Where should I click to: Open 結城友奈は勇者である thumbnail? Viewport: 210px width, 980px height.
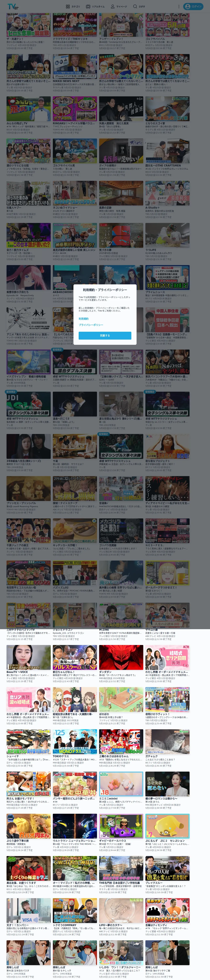pyautogui.click(x=75, y=700)
